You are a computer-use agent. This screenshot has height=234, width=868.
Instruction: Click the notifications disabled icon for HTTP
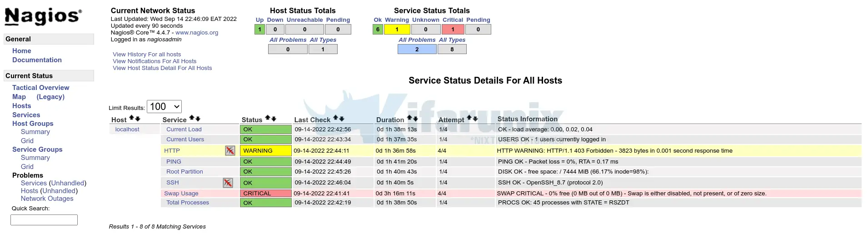click(230, 150)
